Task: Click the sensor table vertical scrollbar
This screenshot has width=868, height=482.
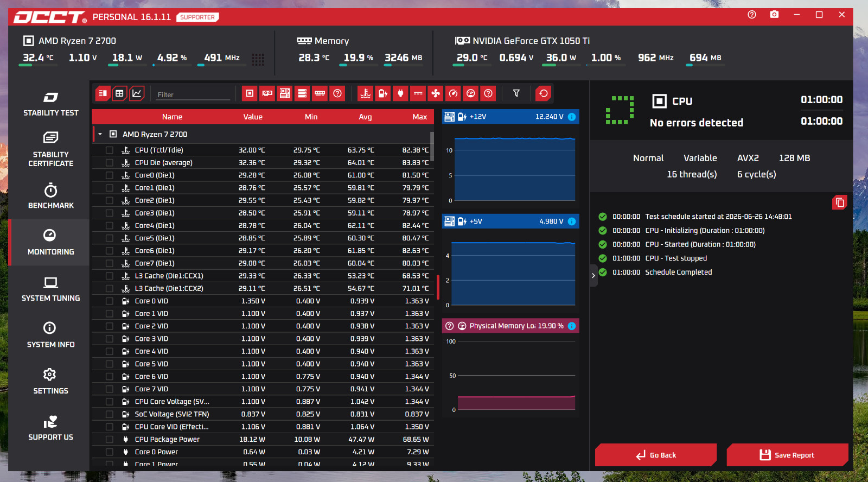Action: pos(432,147)
